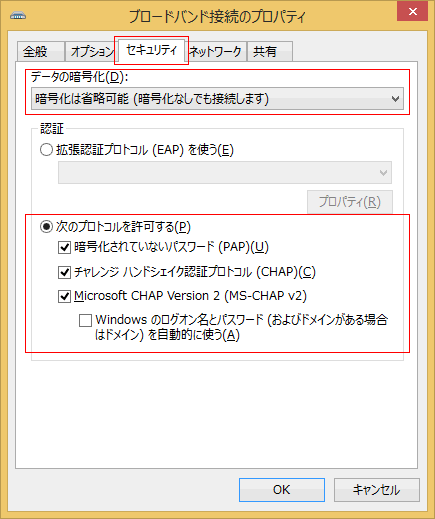Open the disabled EAP method dropdown

[x=225, y=173]
